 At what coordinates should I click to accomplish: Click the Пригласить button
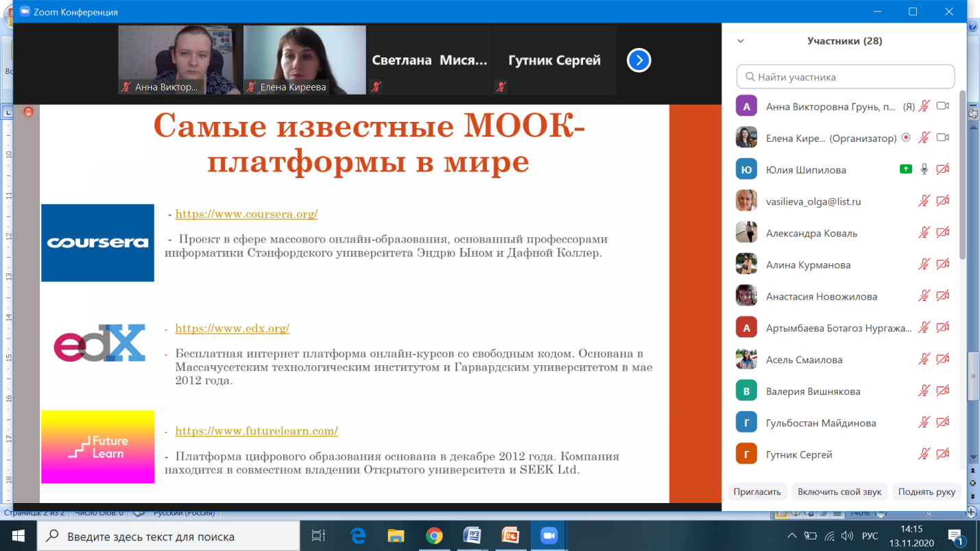pos(757,492)
